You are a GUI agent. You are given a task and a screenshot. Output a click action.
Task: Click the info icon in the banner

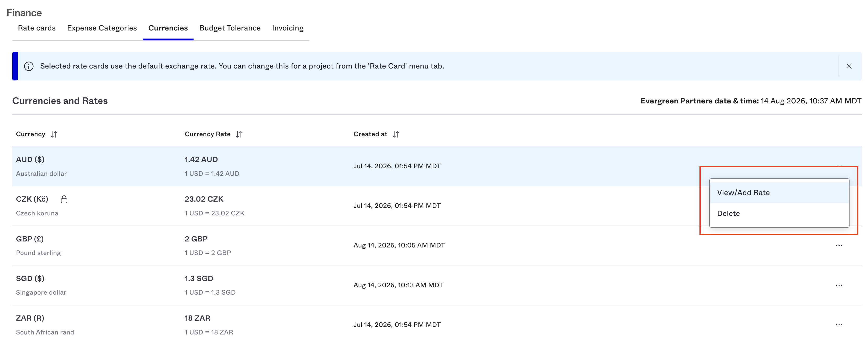(29, 66)
